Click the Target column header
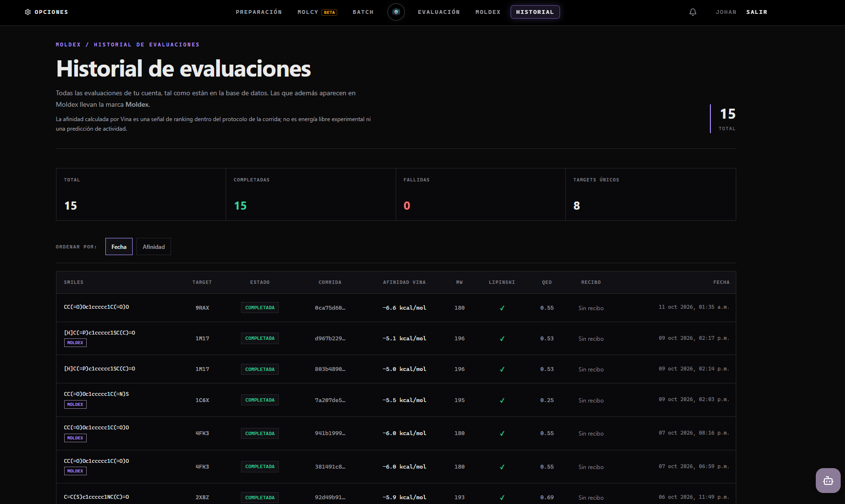The image size is (845, 504). tap(202, 282)
